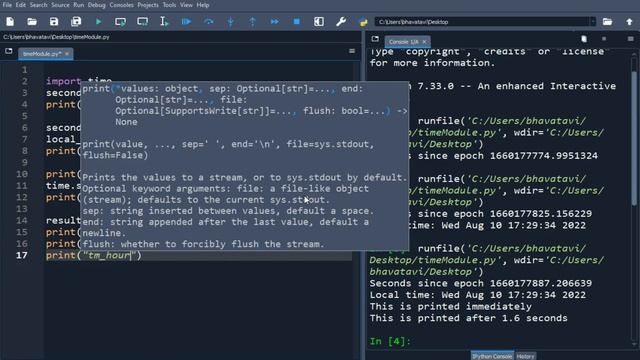Click print("tm_hour") on line 17
The height and width of the screenshot is (360, 640).
(x=93, y=256)
